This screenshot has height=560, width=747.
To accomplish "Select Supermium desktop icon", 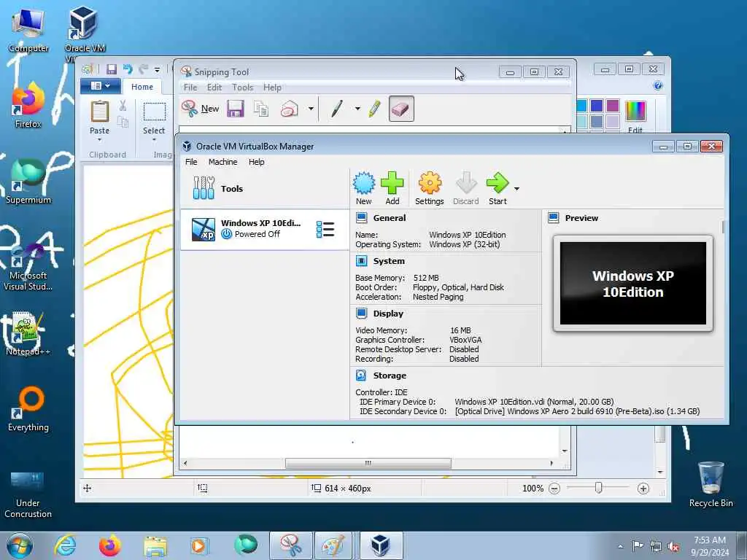I will 28,182.
